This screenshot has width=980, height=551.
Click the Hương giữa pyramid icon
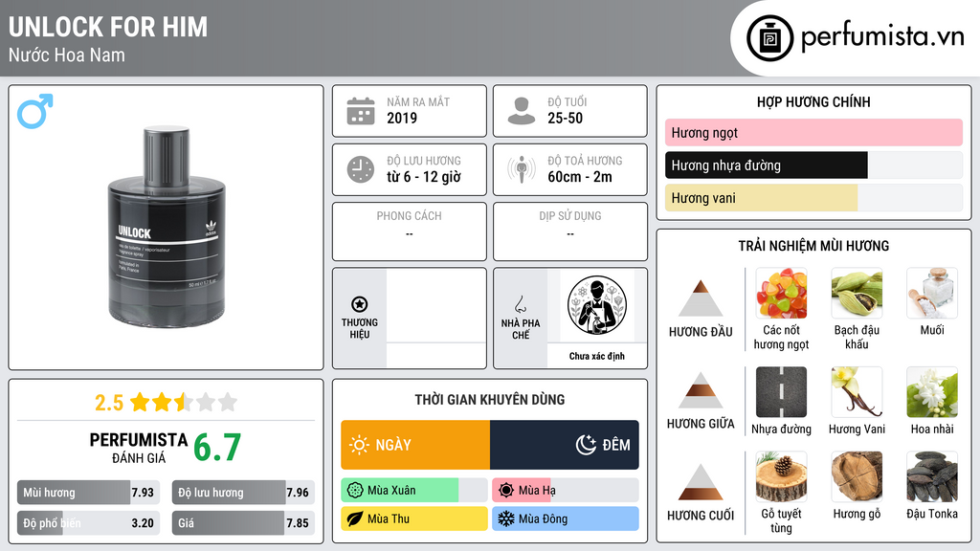click(701, 390)
